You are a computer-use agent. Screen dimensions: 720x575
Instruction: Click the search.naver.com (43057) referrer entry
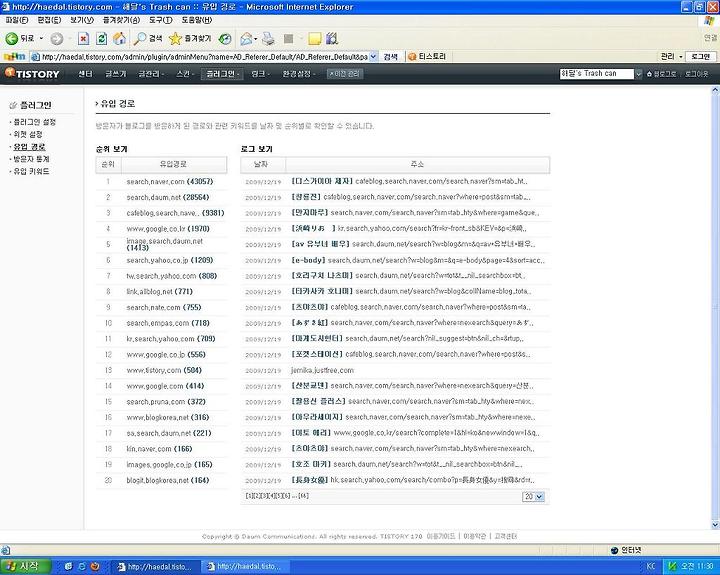170,181
